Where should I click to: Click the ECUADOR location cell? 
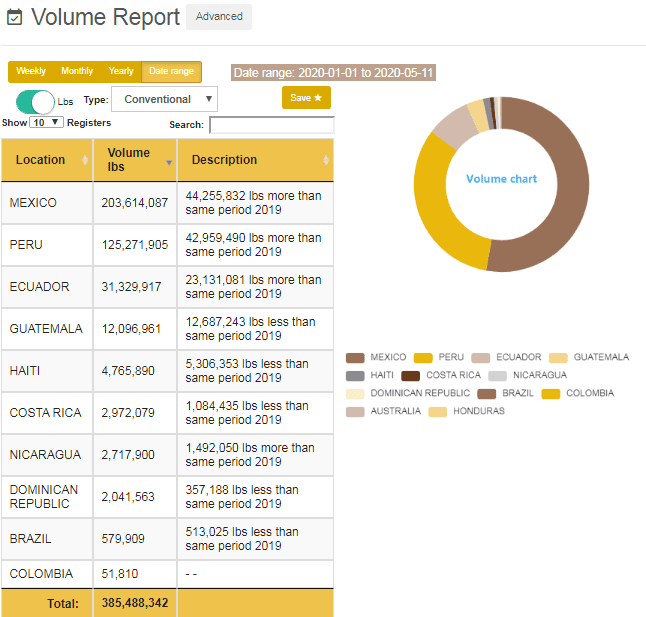[47, 287]
